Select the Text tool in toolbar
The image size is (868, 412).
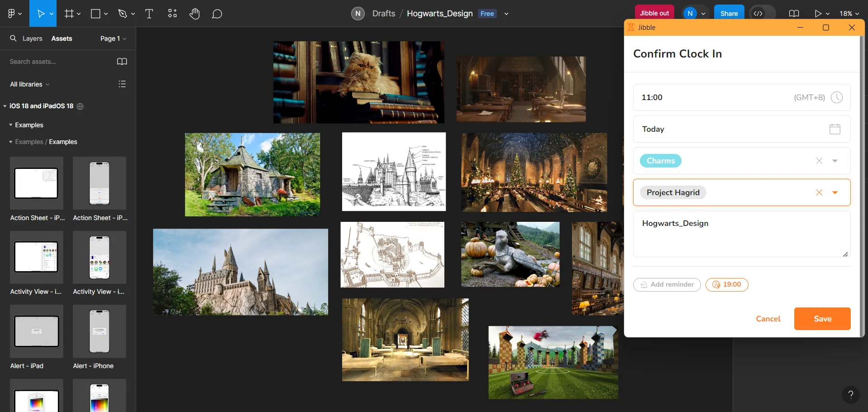(149, 14)
